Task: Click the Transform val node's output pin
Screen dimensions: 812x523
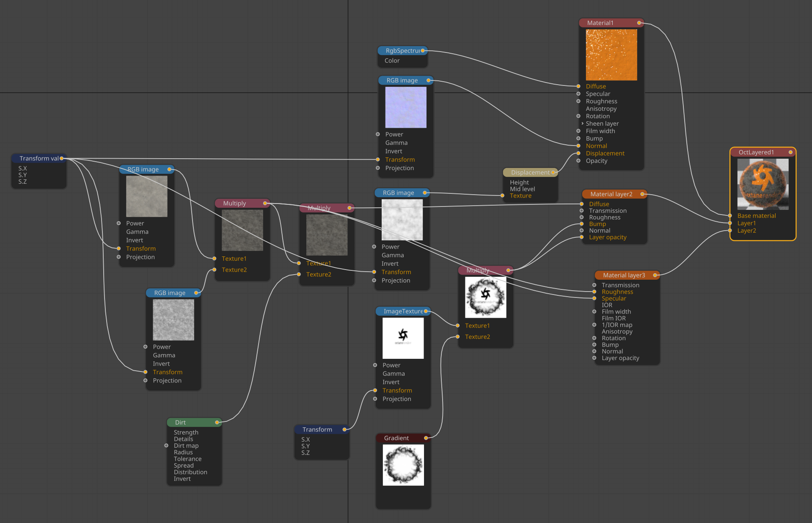Action: (61, 158)
